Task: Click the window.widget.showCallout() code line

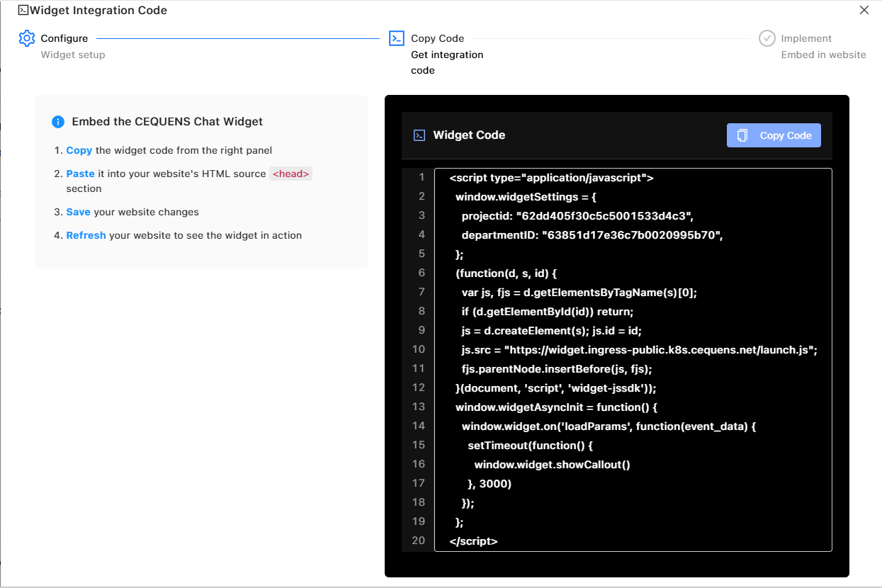Action: [x=553, y=465]
